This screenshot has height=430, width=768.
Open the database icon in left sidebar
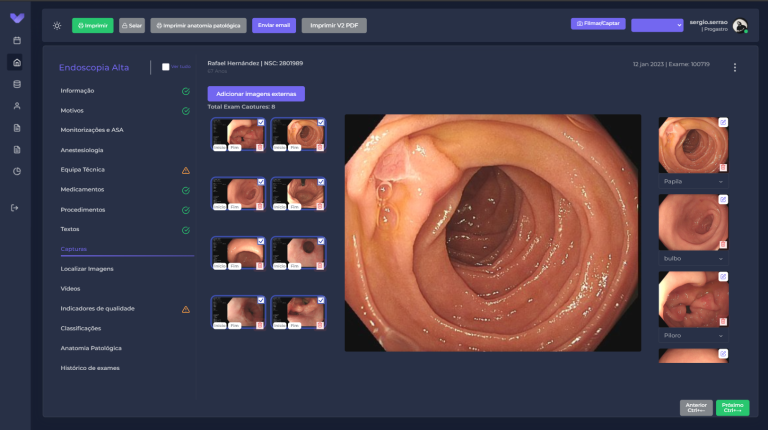tap(17, 84)
